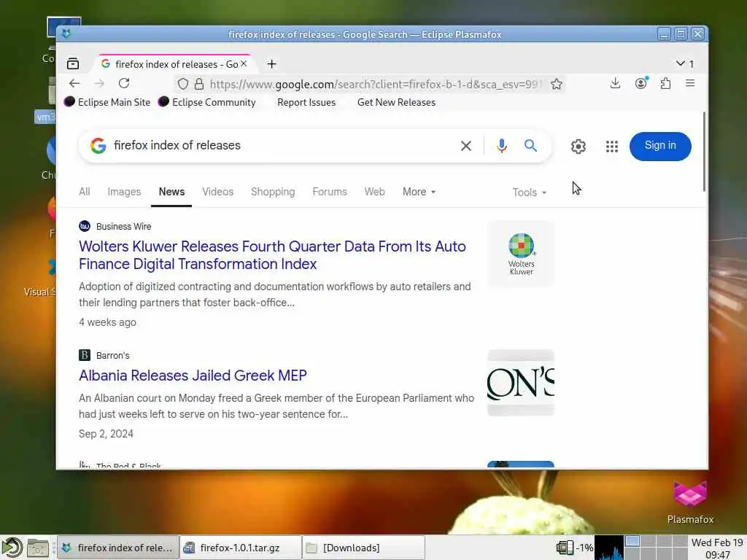Viewport: 747px width, 560px height.
Task: Click the browser window title bar icon
Action: [x=66, y=34]
